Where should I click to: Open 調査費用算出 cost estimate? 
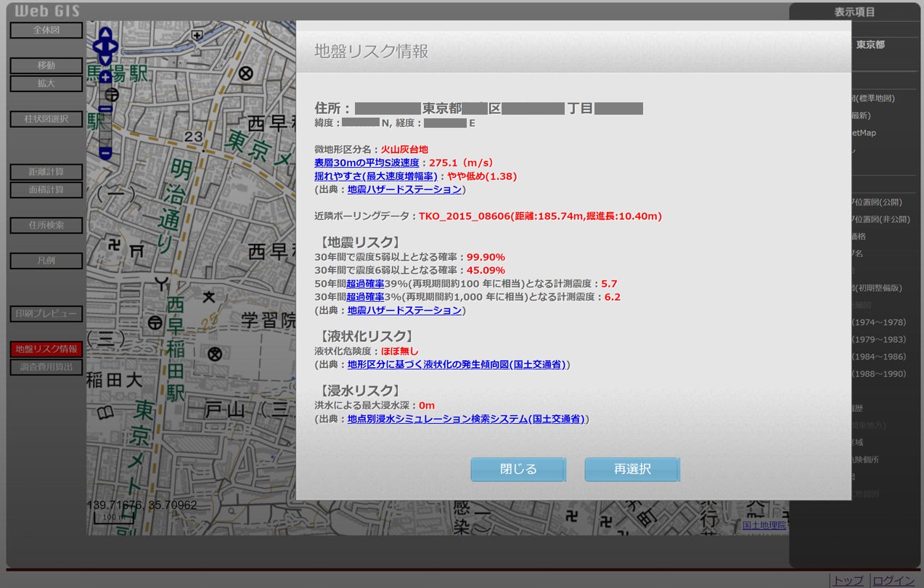46,367
